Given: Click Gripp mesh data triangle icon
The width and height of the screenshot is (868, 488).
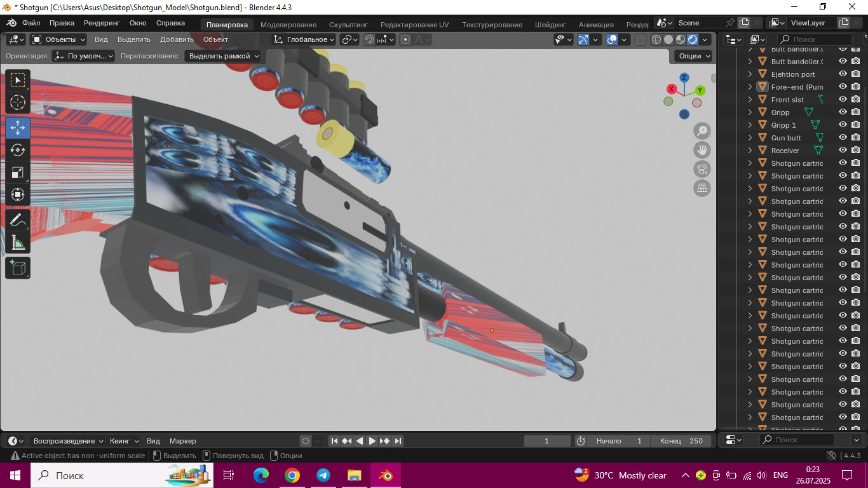Looking at the screenshot, I should [809, 112].
